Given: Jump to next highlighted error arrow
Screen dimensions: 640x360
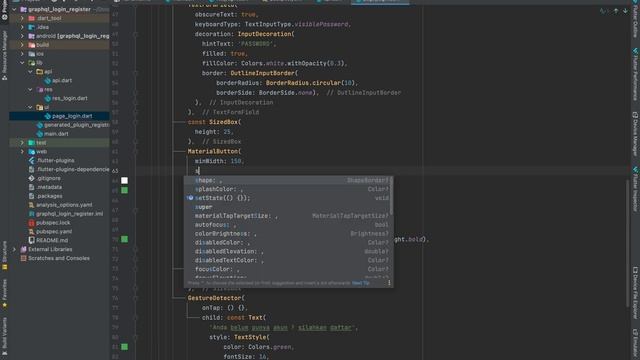Looking at the screenshot, I should click(x=625, y=11).
